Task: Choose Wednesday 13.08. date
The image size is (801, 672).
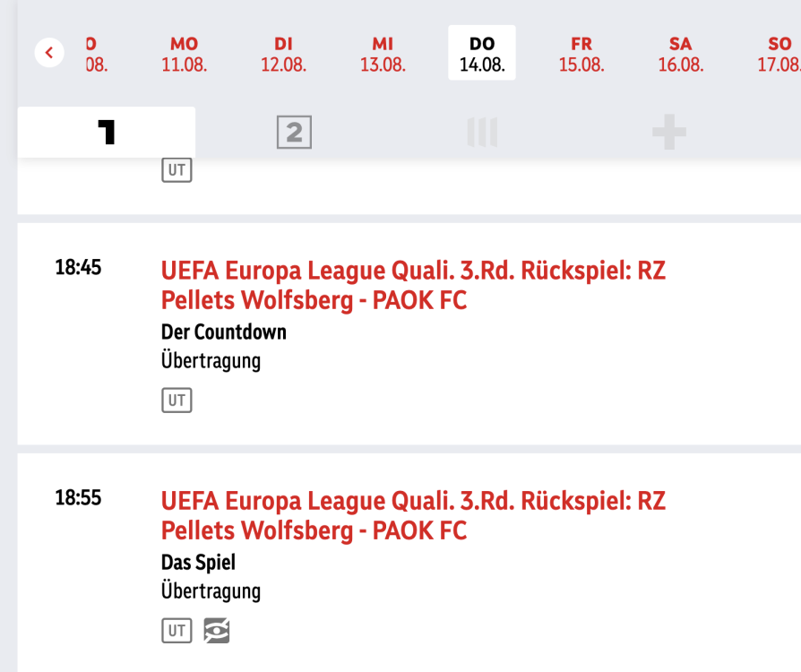Action: 383,54
